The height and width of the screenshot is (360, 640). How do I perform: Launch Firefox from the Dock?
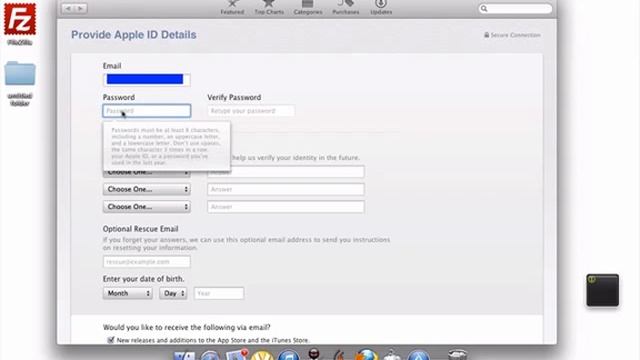pos(366,355)
